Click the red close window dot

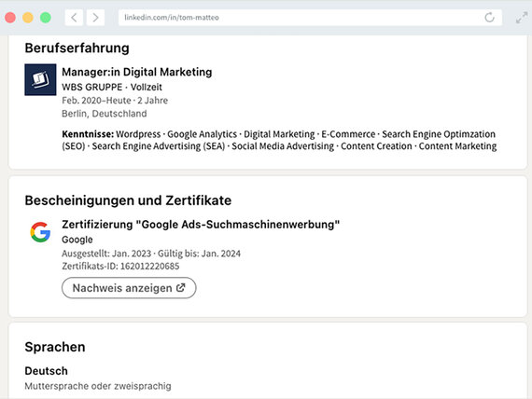10,18
